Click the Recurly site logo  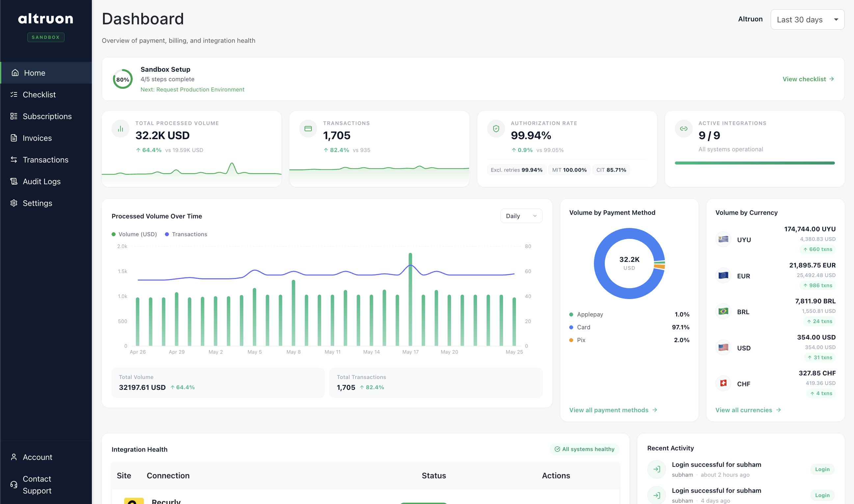(134, 501)
